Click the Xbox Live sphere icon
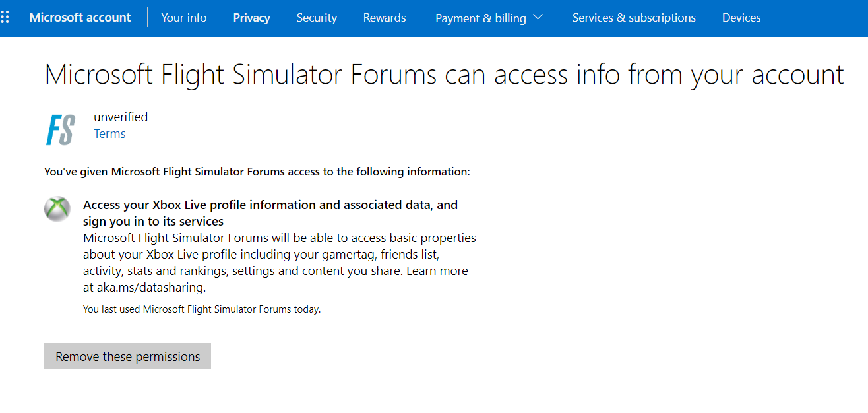 57,209
